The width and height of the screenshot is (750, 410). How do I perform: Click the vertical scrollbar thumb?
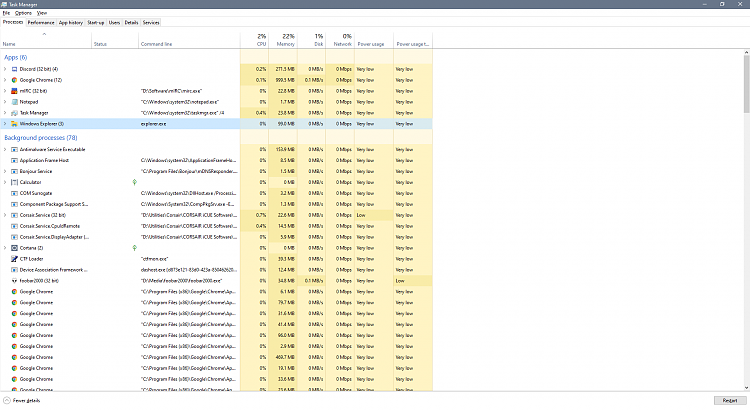[x=747, y=84]
